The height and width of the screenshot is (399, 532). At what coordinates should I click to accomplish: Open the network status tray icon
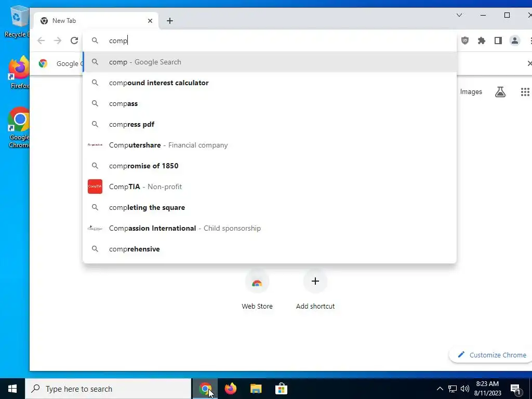tap(453, 389)
